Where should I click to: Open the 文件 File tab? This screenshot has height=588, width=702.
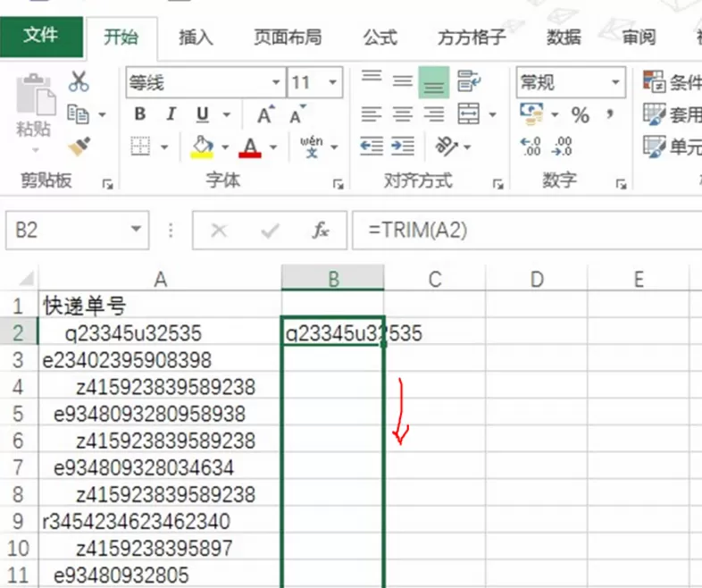click(41, 36)
